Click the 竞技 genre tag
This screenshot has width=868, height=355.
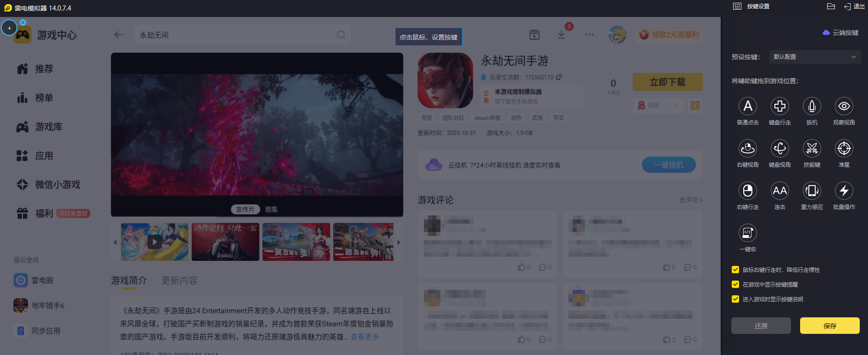click(x=427, y=118)
